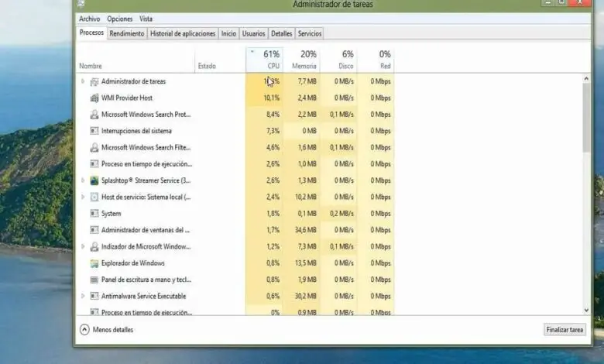Click the 8,4% CPU value
Image resolution: width=604 pixels, height=364 pixels.
point(273,115)
